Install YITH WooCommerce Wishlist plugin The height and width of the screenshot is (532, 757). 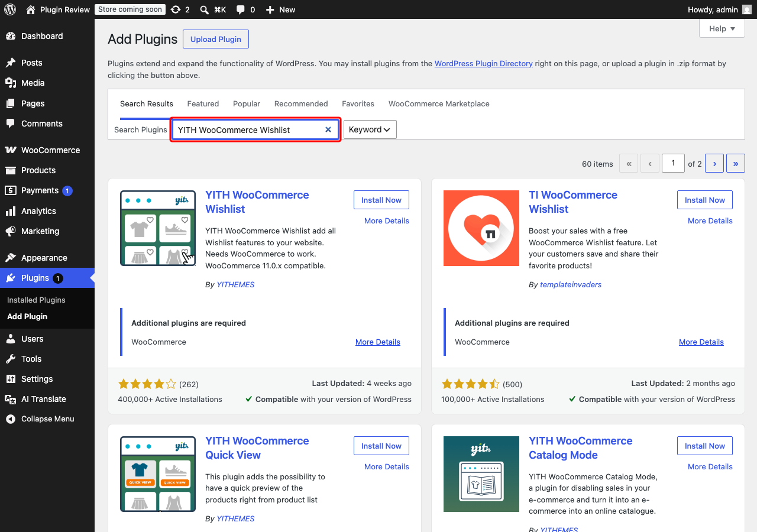click(x=381, y=200)
